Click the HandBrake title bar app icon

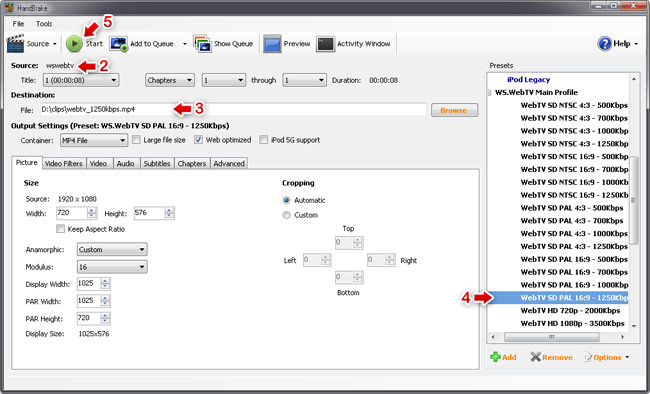tap(9, 7)
